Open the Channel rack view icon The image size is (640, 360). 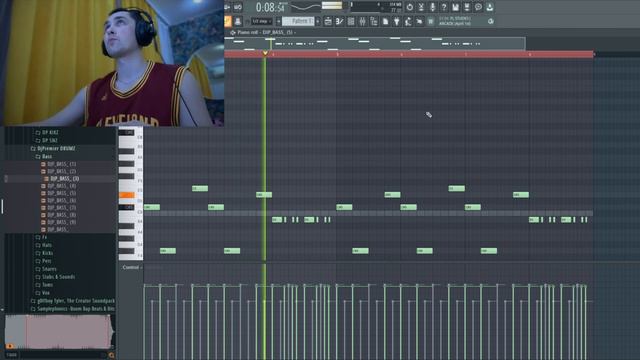[x=351, y=22]
